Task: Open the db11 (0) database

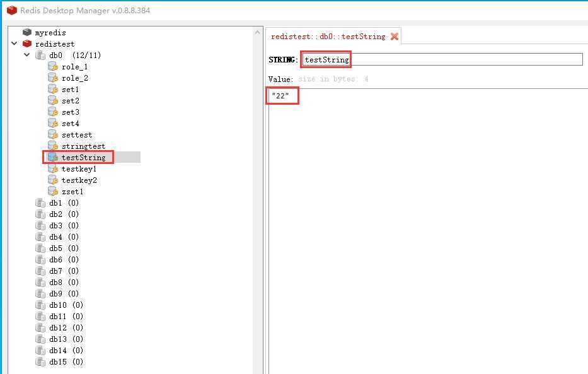Action: 66,316
